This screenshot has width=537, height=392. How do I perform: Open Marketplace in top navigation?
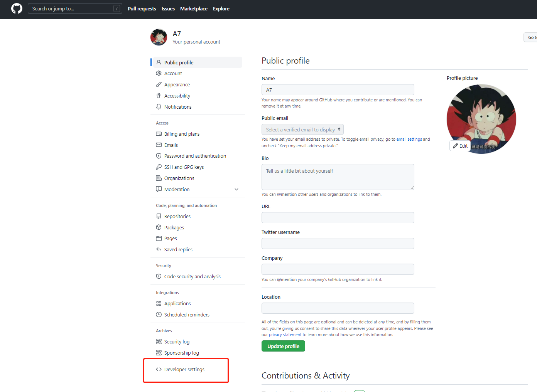click(194, 8)
